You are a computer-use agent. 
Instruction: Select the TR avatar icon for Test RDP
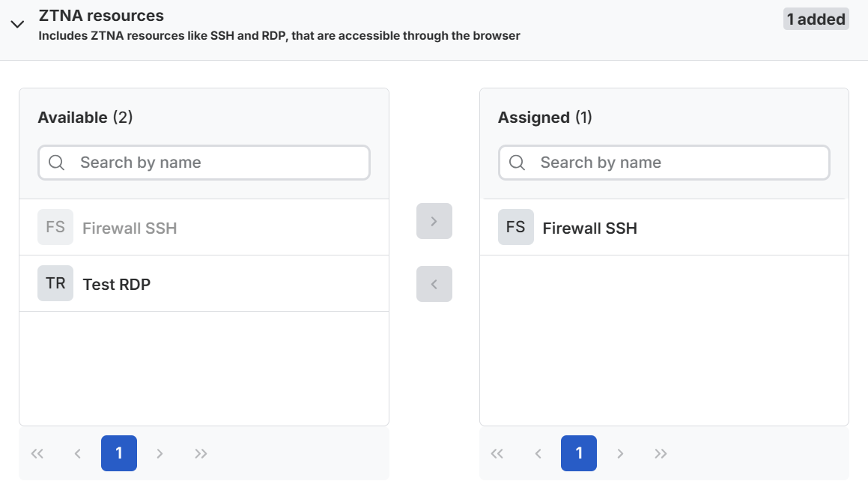(x=55, y=283)
